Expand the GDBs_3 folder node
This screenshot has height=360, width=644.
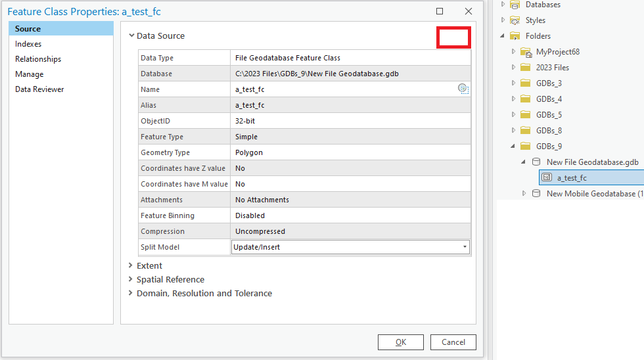click(514, 83)
